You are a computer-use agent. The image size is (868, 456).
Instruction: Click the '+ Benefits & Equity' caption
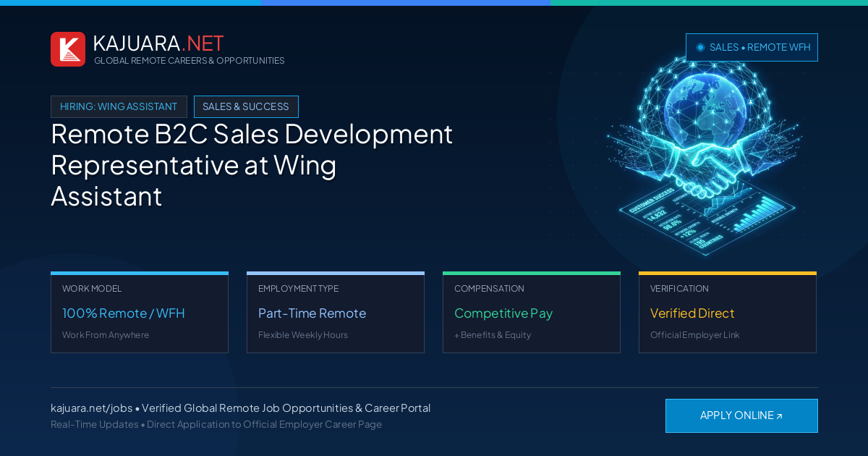pos(493,335)
